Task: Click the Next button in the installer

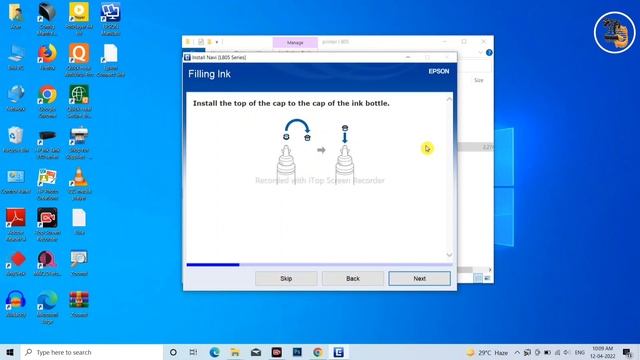Action: 419,278
